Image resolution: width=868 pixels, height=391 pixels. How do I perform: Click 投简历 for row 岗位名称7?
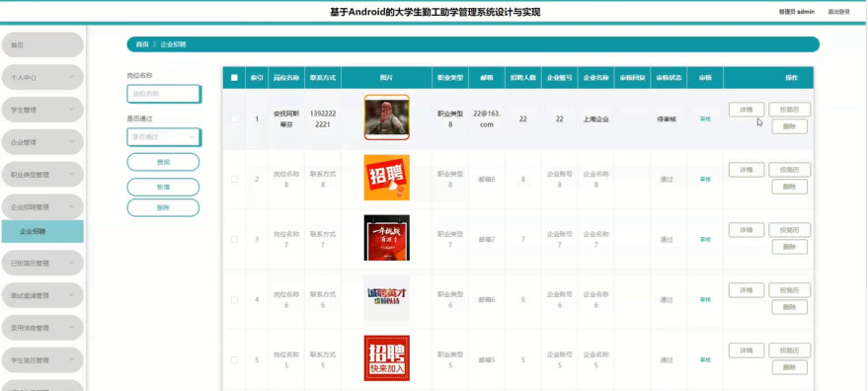click(x=790, y=230)
